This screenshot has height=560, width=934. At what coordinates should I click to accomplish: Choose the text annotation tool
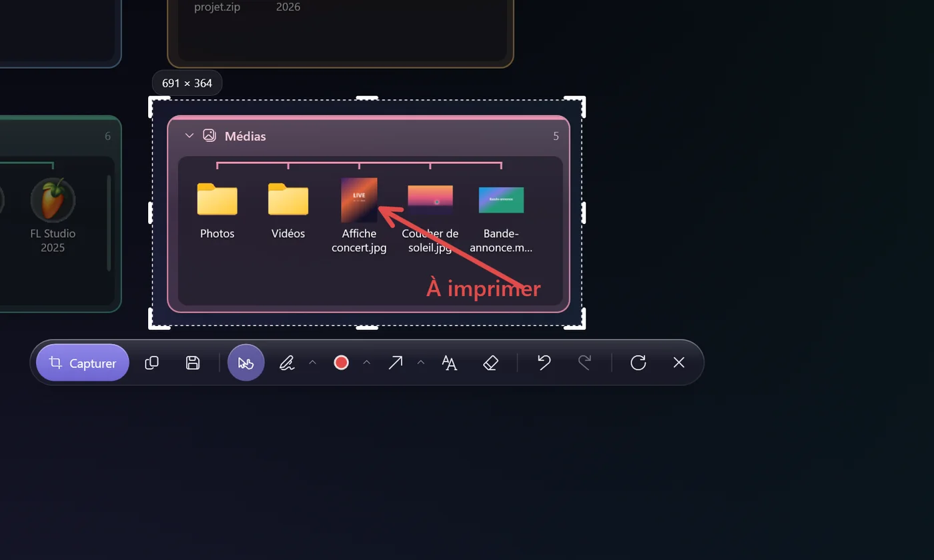(450, 363)
